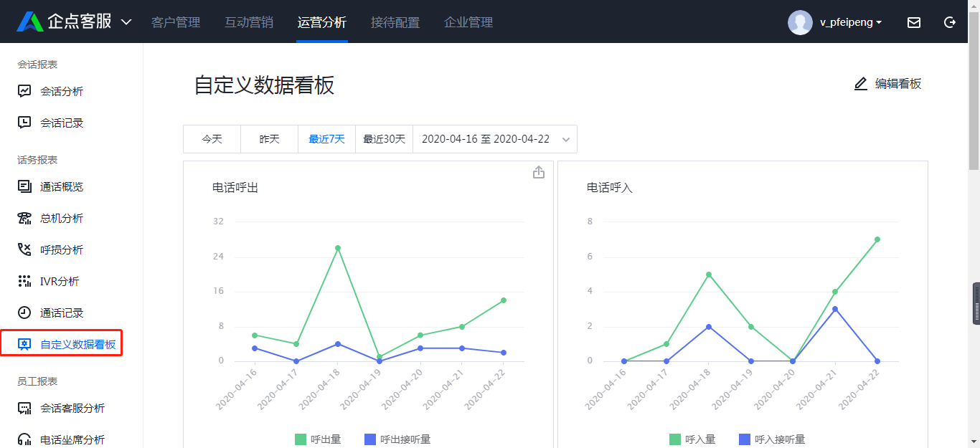Click the 编辑看板 pencil icon

(x=861, y=84)
